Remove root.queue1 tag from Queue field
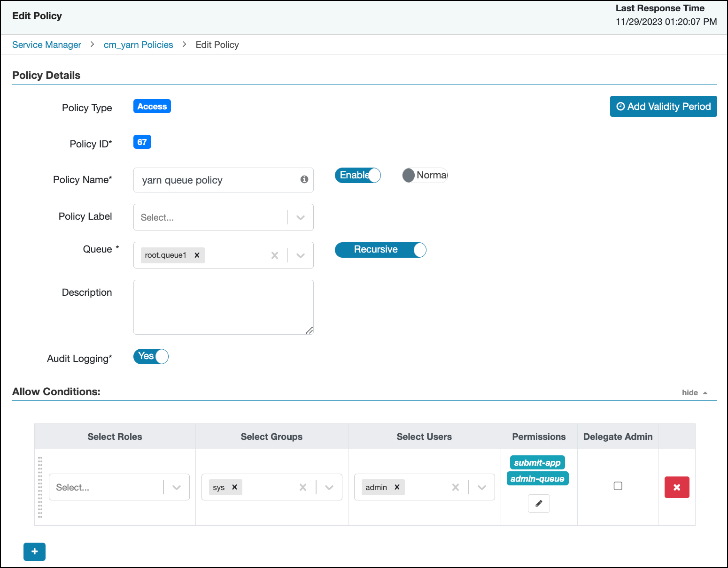Viewport: 728px width, 568px height. click(197, 255)
